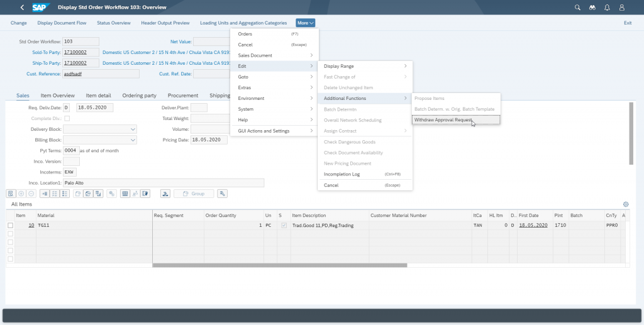Switch to the Item Overview tab
644x325 pixels.
tap(57, 96)
